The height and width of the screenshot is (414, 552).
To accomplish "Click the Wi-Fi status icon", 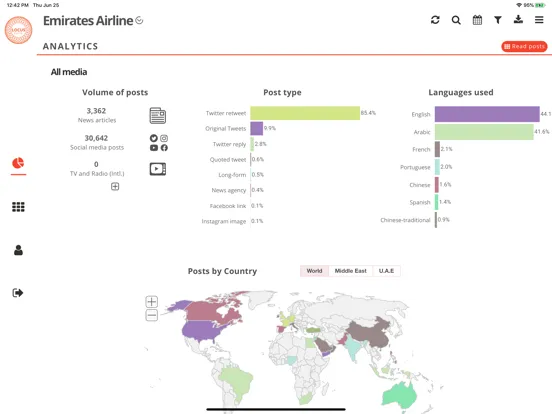I will pos(519,5).
